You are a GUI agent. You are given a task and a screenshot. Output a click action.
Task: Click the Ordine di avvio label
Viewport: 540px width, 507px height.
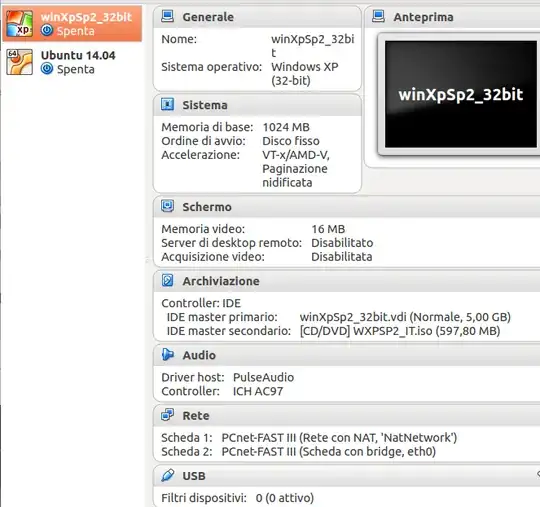pyautogui.click(x=204, y=141)
